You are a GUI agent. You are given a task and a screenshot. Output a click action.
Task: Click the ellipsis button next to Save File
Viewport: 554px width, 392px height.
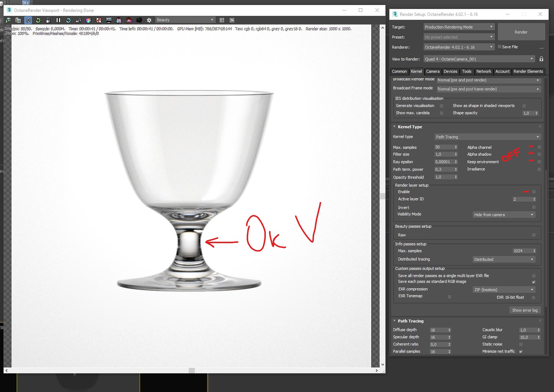541,47
